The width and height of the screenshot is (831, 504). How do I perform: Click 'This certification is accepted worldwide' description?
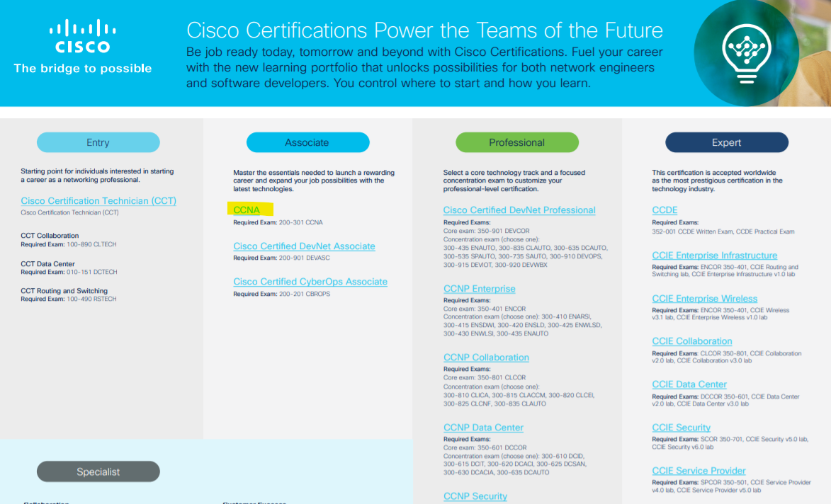tap(717, 181)
